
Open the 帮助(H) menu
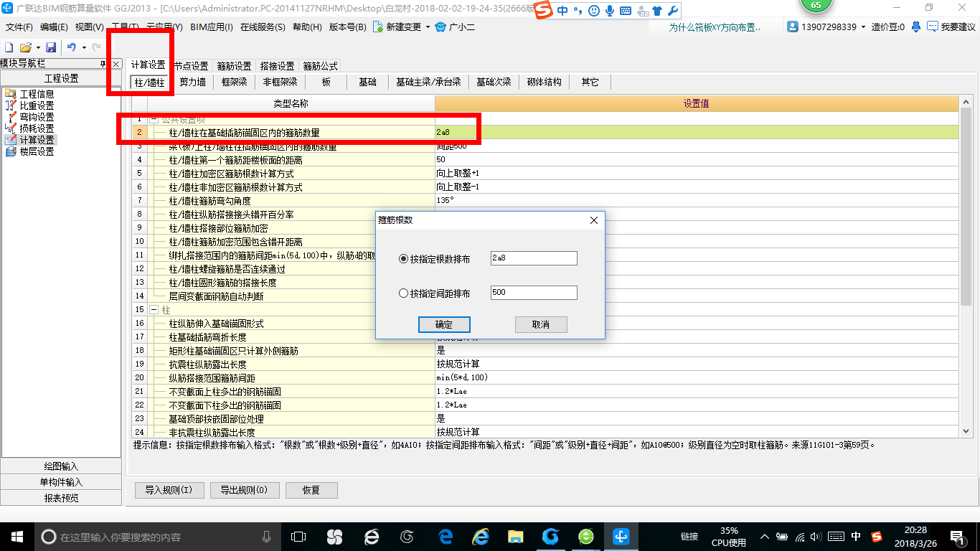[307, 27]
